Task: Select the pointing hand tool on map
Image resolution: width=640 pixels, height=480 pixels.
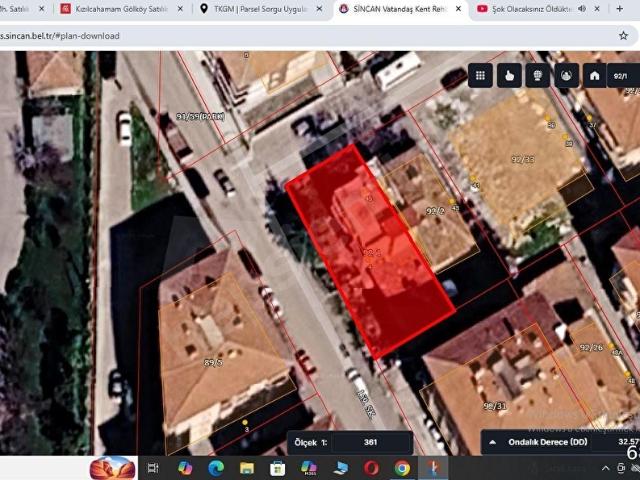Action: [509, 76]
